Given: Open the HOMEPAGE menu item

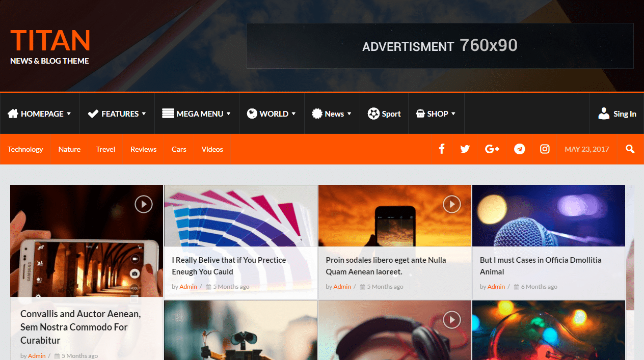Looking at the screenshot, I should (40, 114).
